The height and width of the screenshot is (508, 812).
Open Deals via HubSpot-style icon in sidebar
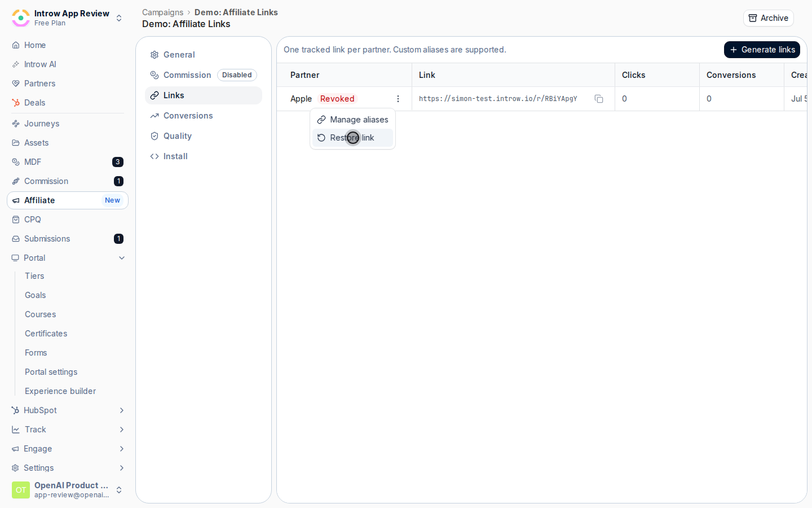16,103
